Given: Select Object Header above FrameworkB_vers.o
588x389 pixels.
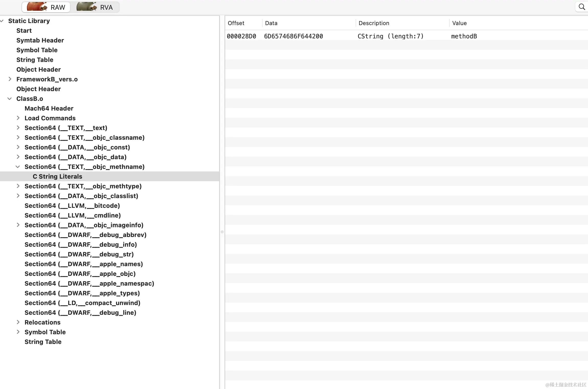Looking at the screenshot, I should pyautogui.click(x=39, y=69).
